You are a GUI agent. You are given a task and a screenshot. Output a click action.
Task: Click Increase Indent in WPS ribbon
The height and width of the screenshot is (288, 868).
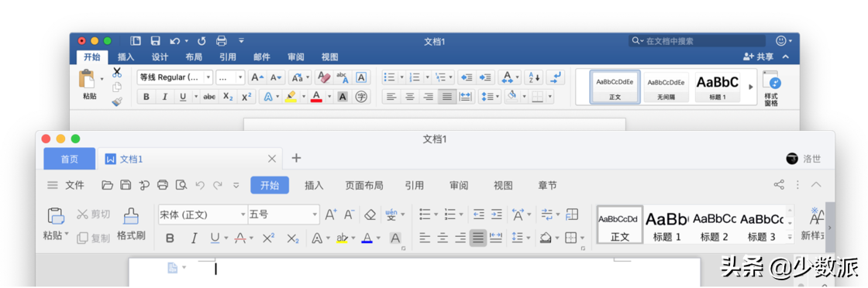point(497,214)
